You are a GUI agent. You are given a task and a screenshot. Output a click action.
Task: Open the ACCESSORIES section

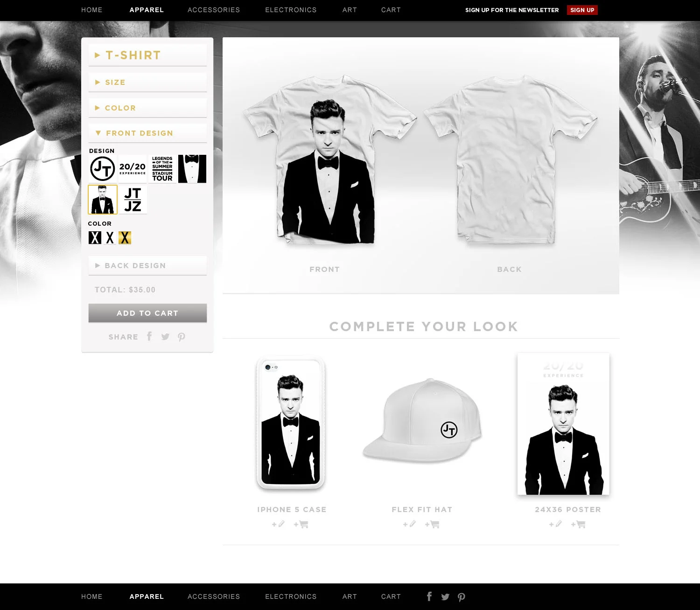(x=214, y=10)
